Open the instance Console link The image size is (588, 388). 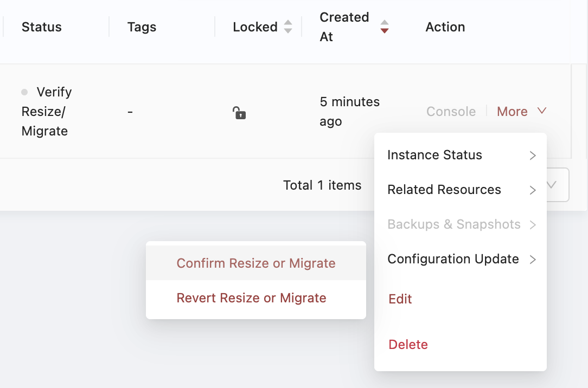pos(451,112)
